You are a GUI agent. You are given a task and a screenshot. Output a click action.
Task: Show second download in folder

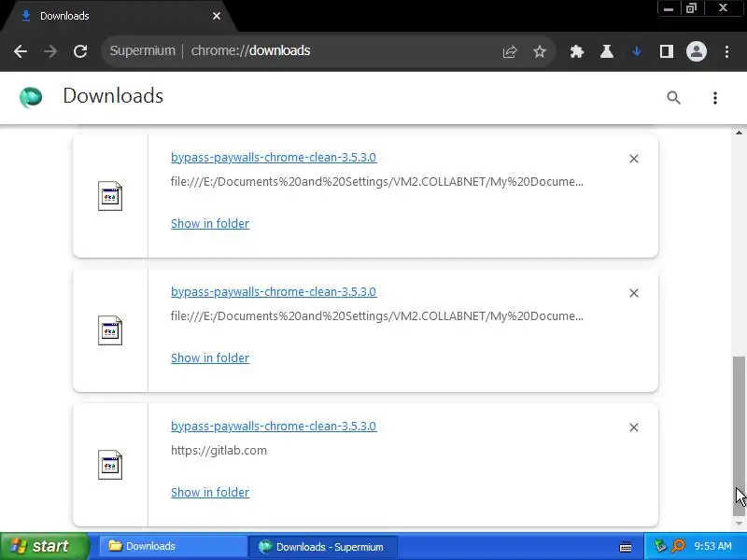click(209, 357)
